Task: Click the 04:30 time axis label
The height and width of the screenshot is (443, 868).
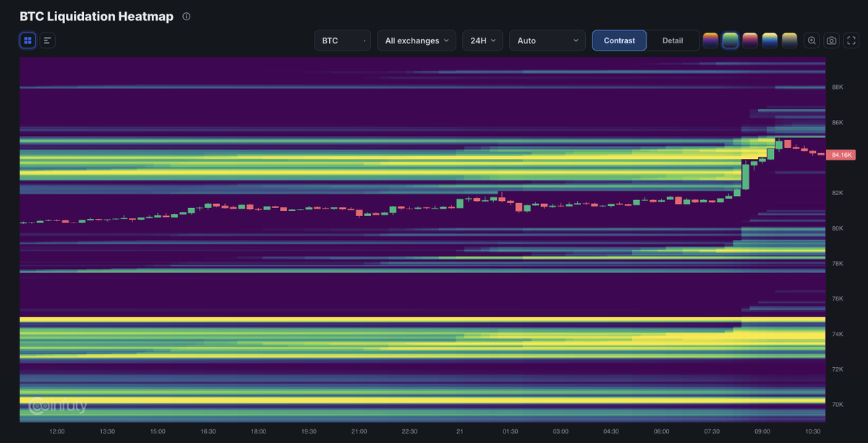Action: point(610,431)
